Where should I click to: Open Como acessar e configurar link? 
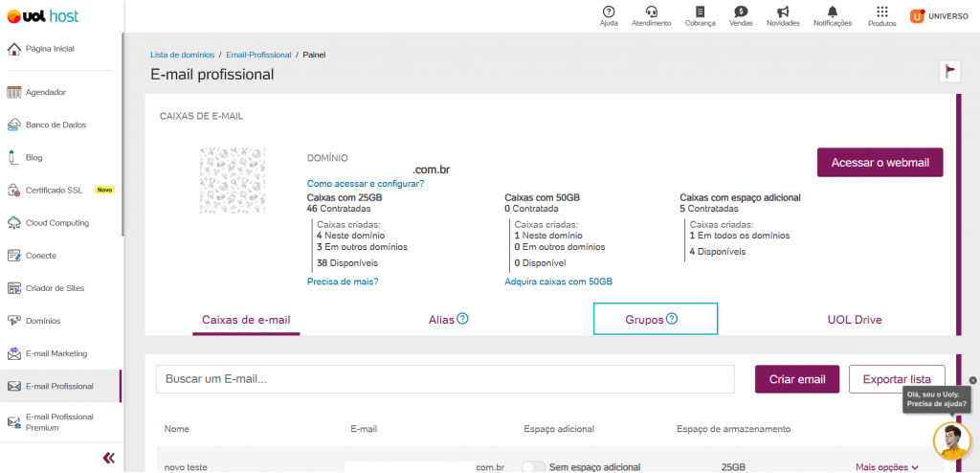pyautogui.click(x=366, y=183)
